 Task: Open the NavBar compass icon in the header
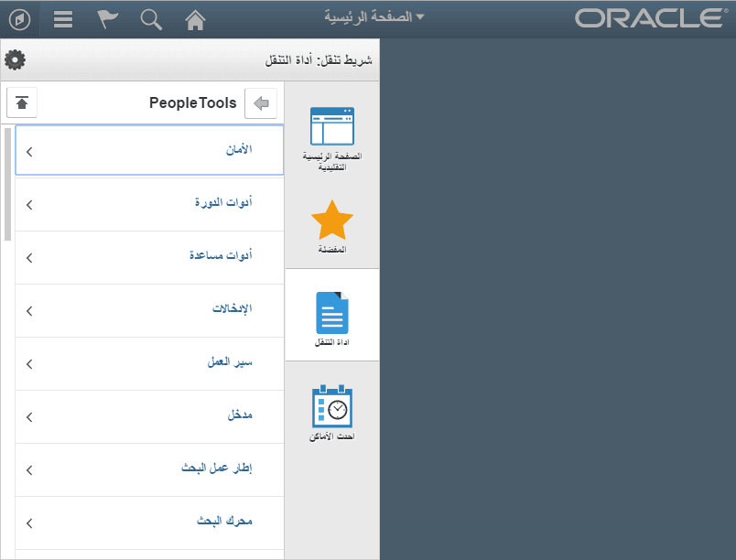(19, 18)
